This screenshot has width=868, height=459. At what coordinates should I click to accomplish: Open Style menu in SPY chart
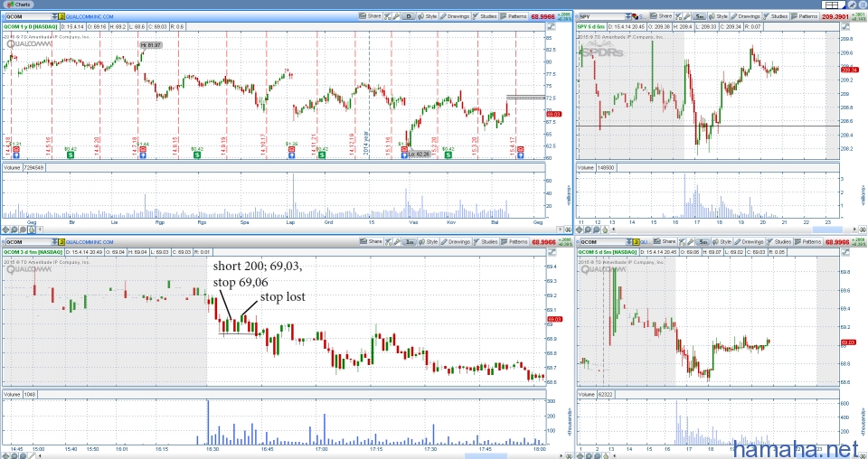tap(719, 16)
